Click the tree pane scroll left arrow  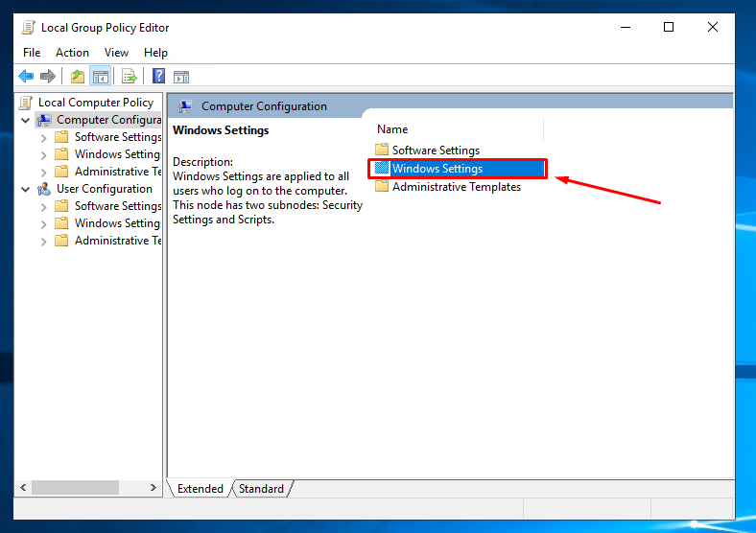pyautogui.click(x=23, y=488)
